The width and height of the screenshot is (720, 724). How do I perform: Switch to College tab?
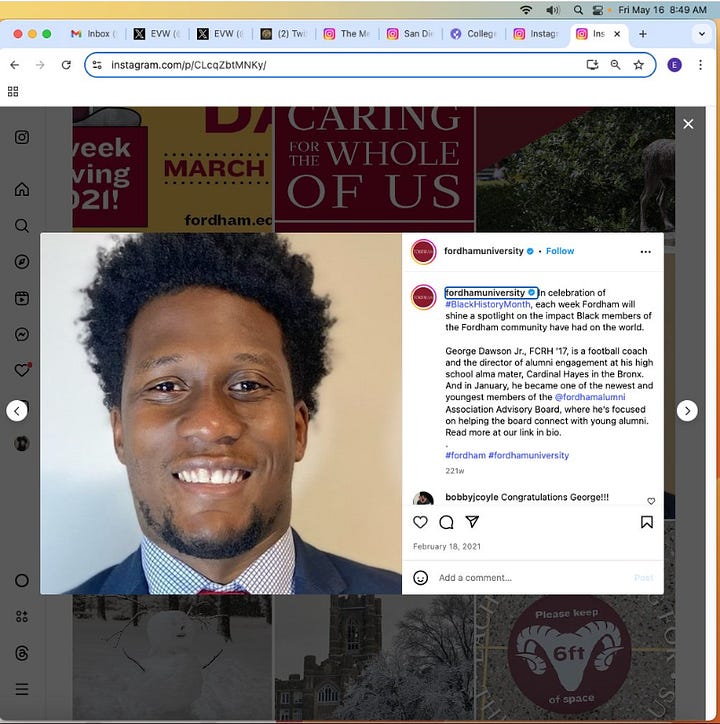(x=474, y=34)
